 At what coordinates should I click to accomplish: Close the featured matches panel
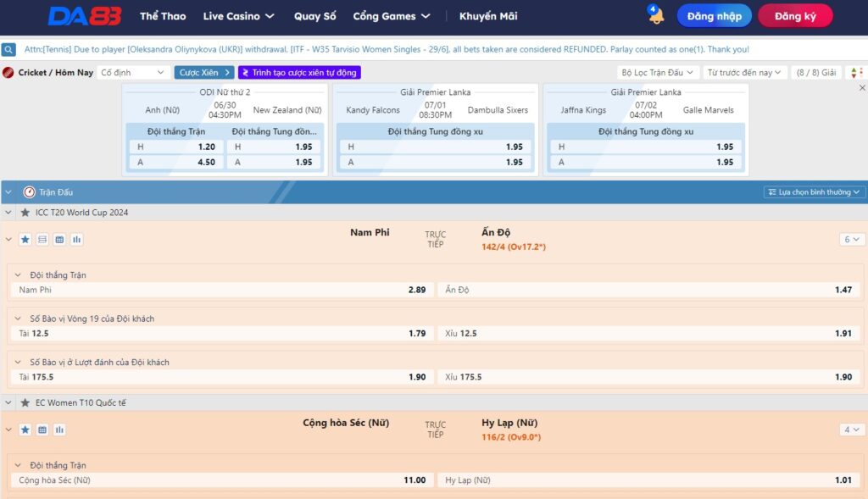pos(862,88)
